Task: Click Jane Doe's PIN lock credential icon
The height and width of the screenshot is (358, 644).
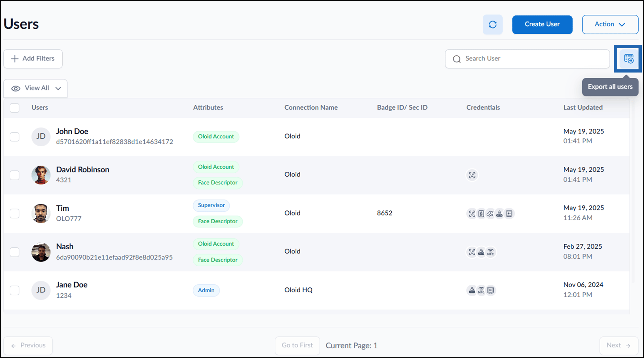Action: point(471,290)
